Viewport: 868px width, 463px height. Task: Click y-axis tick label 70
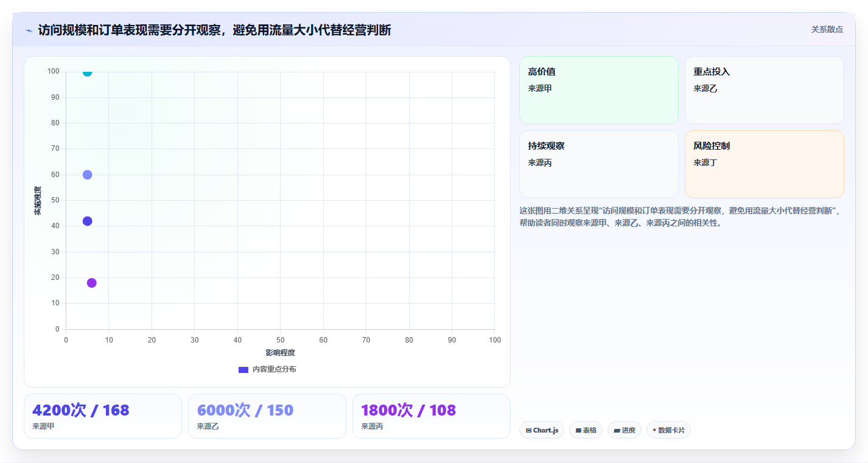coord(55,148)
